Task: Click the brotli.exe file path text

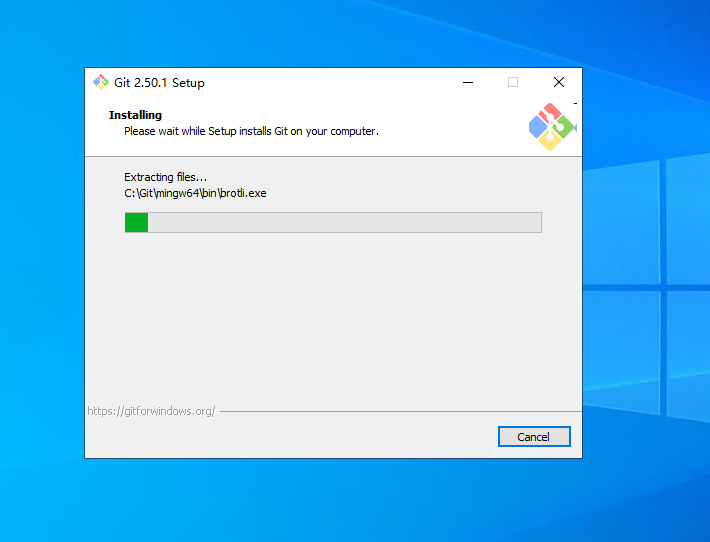Action: click(x=195, y=193)
